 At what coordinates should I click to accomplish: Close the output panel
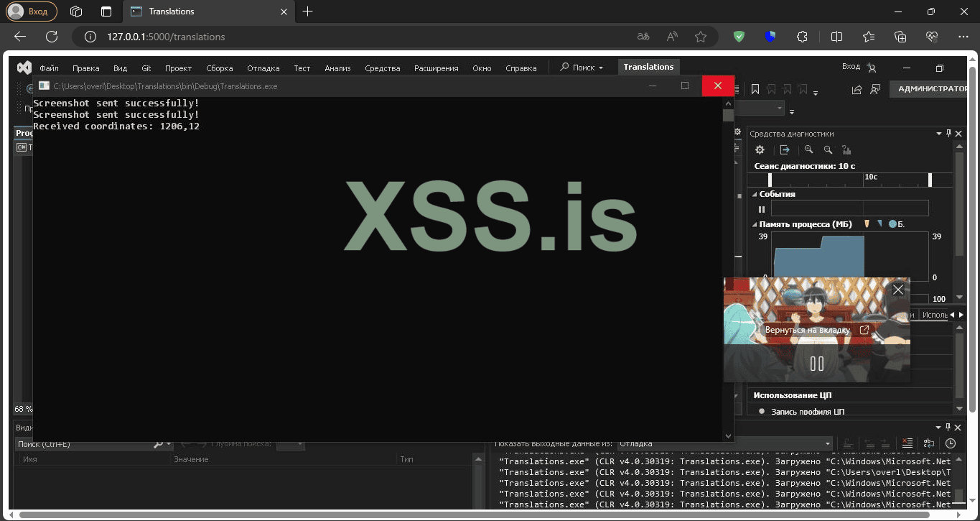point(958,426)
